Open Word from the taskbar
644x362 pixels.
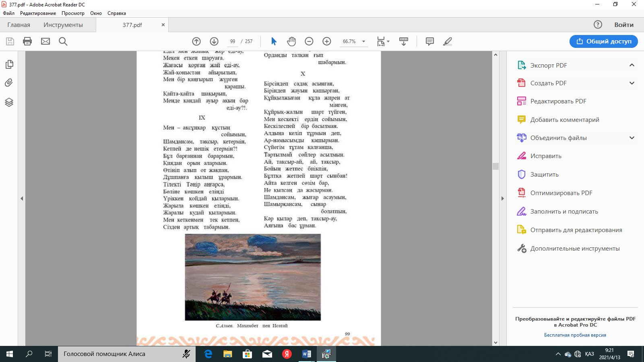[307, 354]
